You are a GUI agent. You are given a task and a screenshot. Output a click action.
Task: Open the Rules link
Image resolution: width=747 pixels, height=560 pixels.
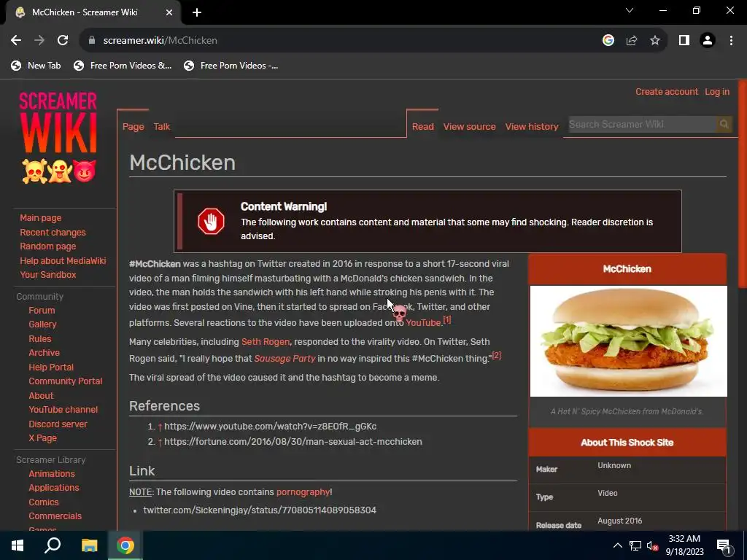[x=39, y=339]
